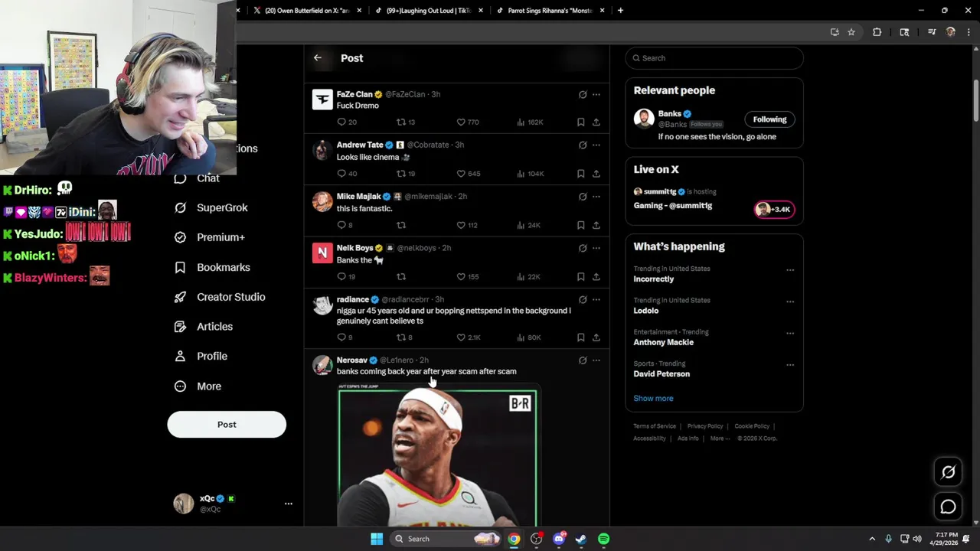The width and height of the screenshot is (980, 551).
Task: Open Cookie Policy link
Action: (752, 426)
